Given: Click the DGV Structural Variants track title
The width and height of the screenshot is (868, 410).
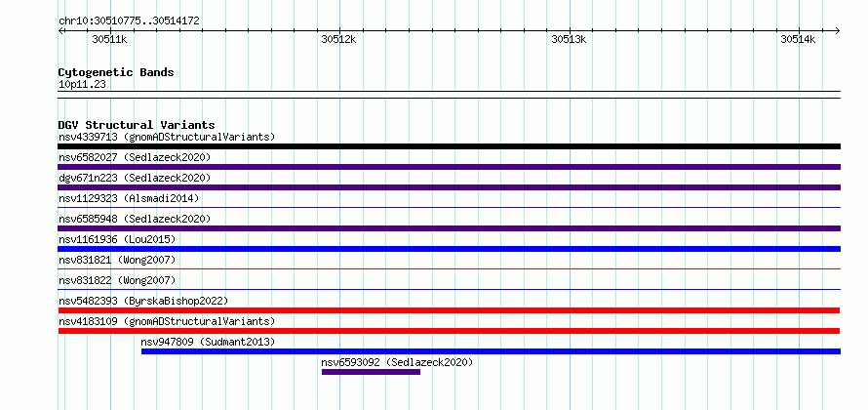Looking at the screenshot, I should tap(137, 125).
